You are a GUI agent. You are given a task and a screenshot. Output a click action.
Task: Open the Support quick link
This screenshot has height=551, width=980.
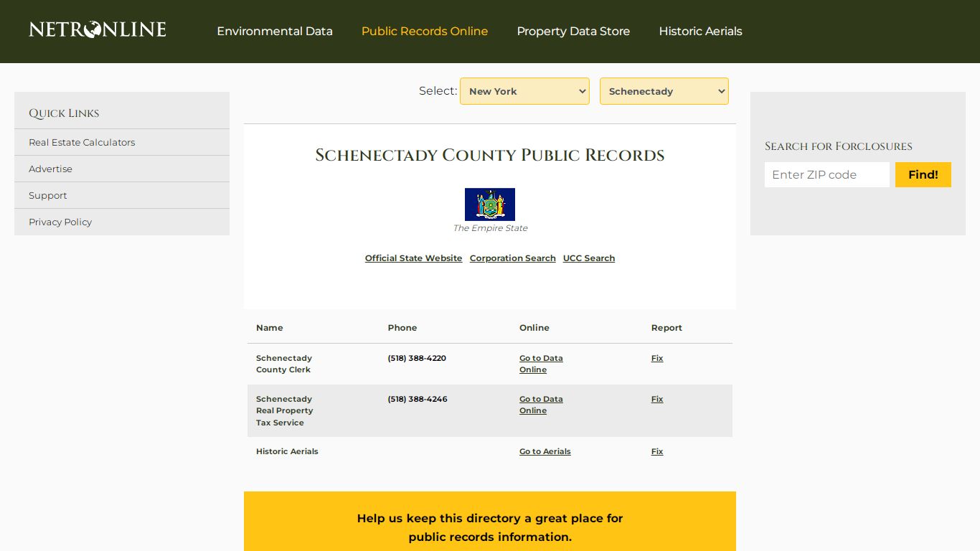[x=47, y=195]
